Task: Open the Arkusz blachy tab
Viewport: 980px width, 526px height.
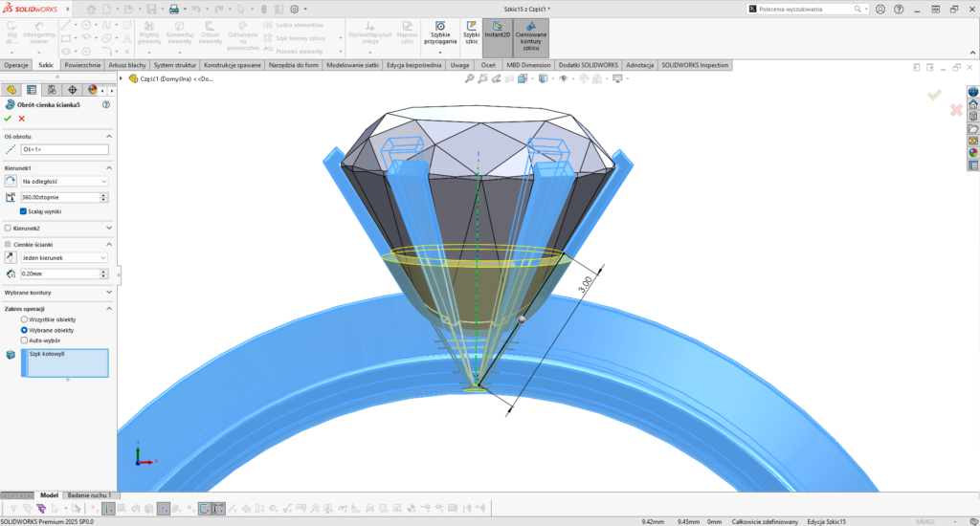Action: click(x=127, y=65)
